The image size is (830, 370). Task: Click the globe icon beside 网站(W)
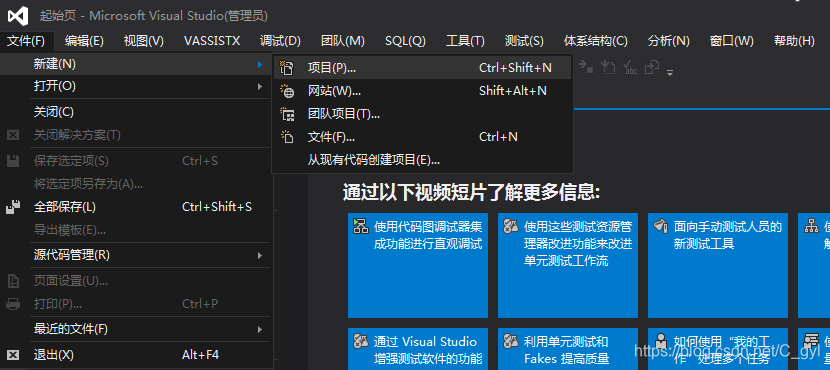pyautogui.click(x=286, y=91)
